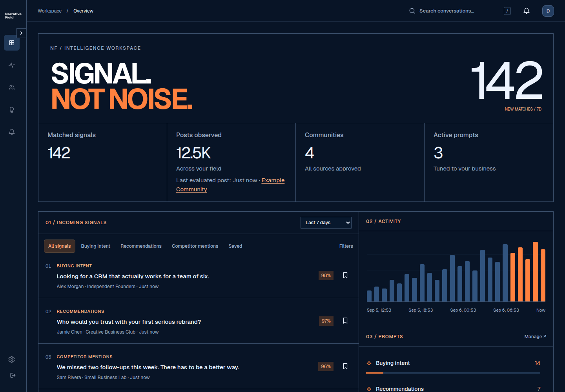This screenshot has height=392, width=565.
Task: Open the user avatar D menu
Action: [x=548, y=11]
